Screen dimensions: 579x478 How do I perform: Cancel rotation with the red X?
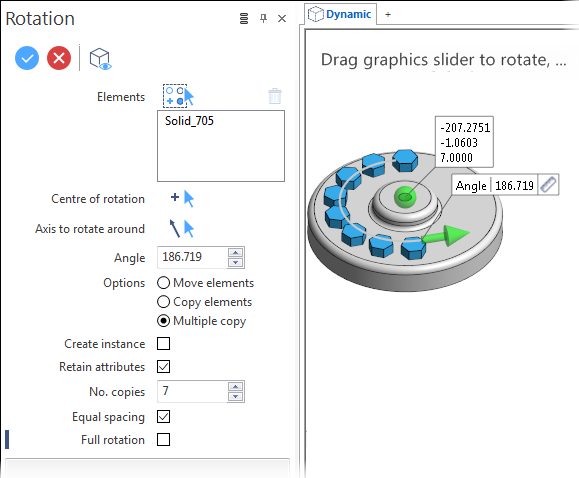(x=59, y=58)
